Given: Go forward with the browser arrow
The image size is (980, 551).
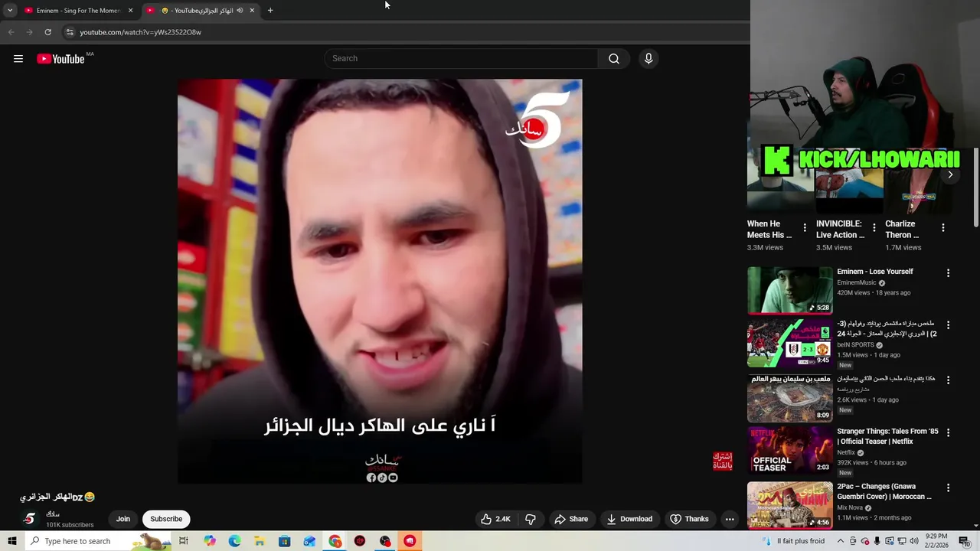Looking at the screenshot, I should 29,32.
